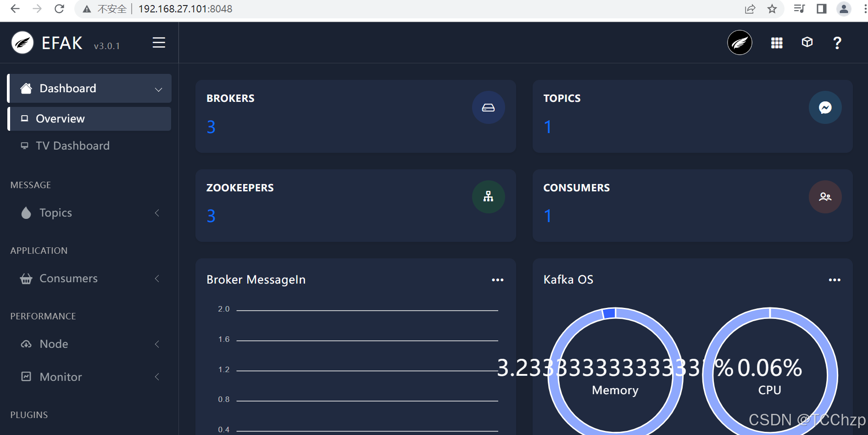This screenshot has width=868, height=435.
Task: Click the v3.0.1 version label
Action: (107, 46)
